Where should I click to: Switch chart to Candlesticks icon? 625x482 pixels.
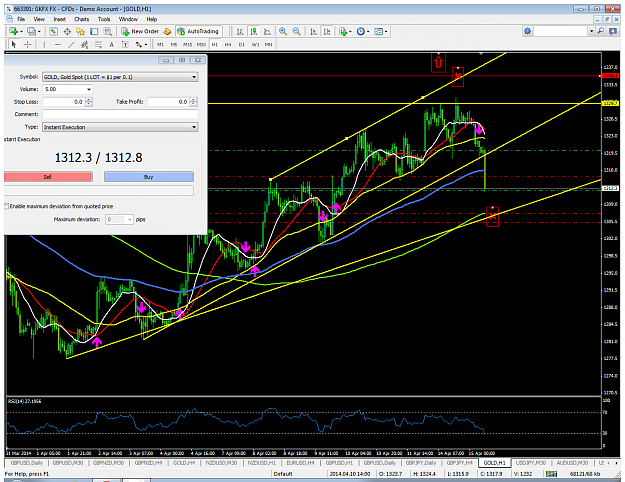(x=254, y=31)
